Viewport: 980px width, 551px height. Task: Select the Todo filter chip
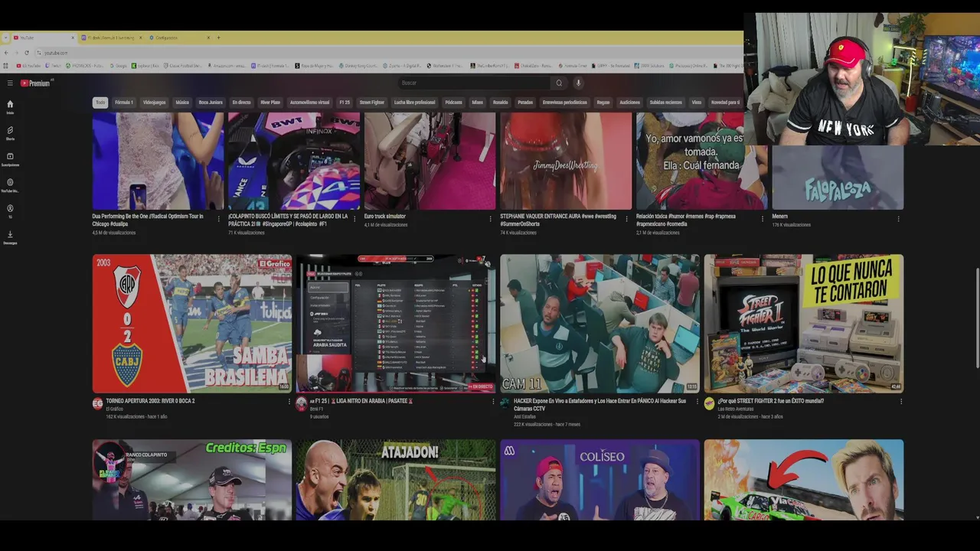tap(100, 102)
